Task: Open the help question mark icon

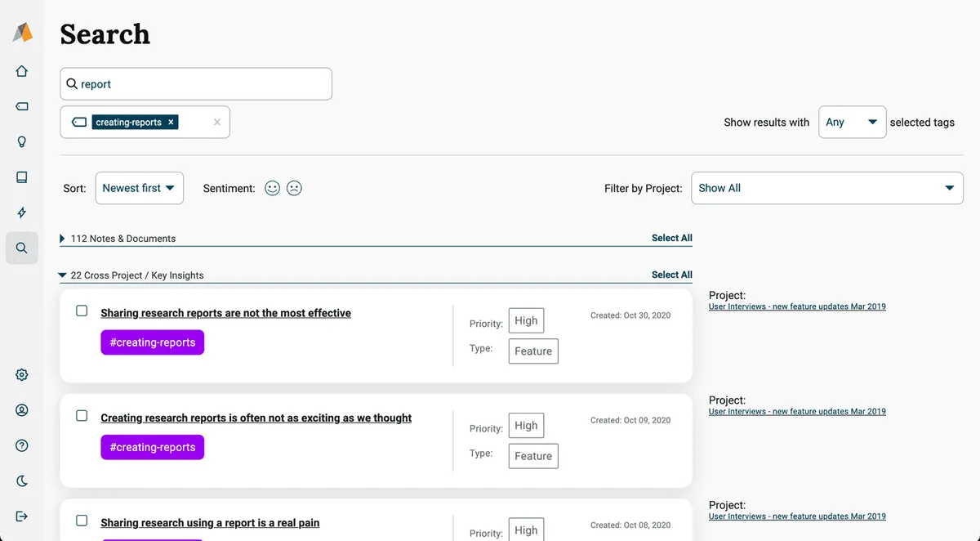Action: pos(22,445)
